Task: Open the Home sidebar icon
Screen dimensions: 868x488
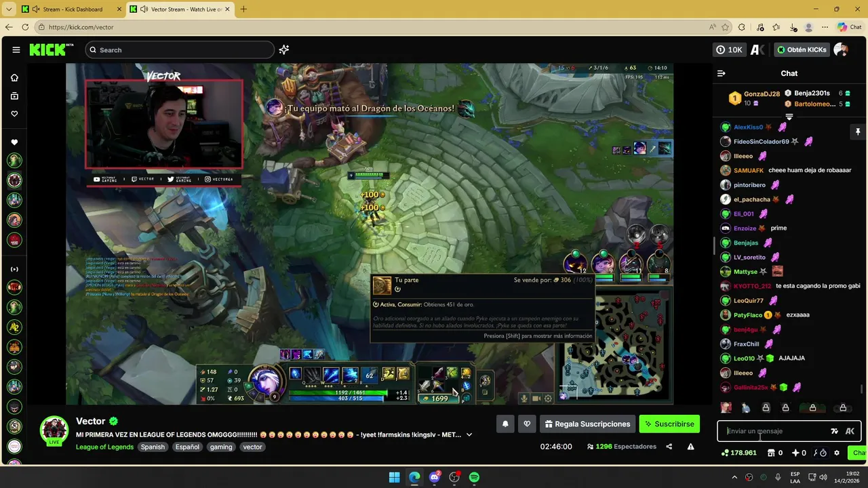Action: point(14,77)
